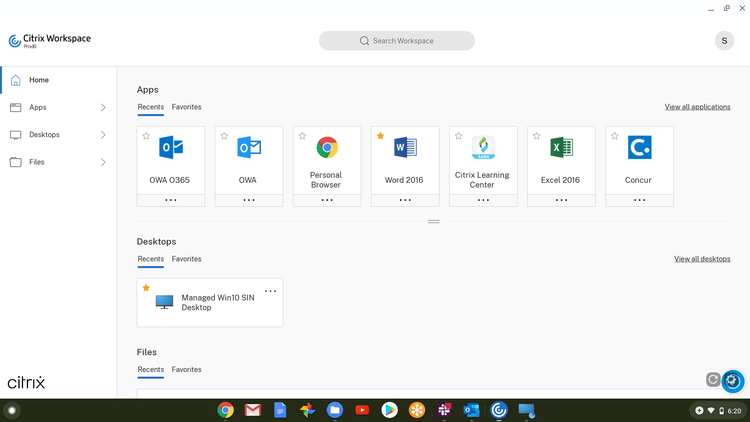Open Google Docs from the shelf

coord(280,410)
